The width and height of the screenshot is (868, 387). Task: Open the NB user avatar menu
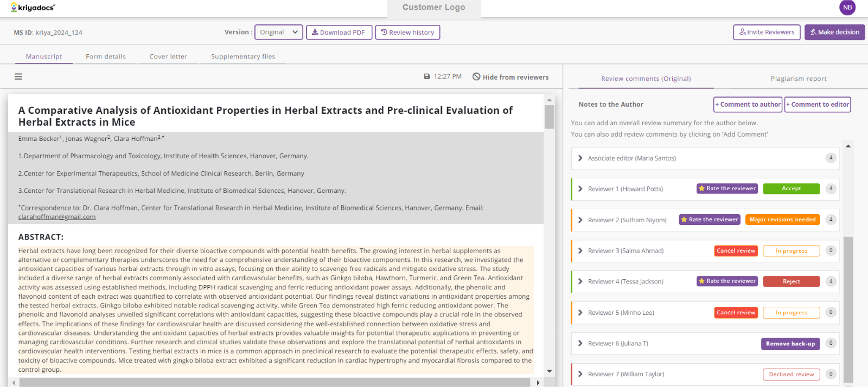(x=847, y=8)
